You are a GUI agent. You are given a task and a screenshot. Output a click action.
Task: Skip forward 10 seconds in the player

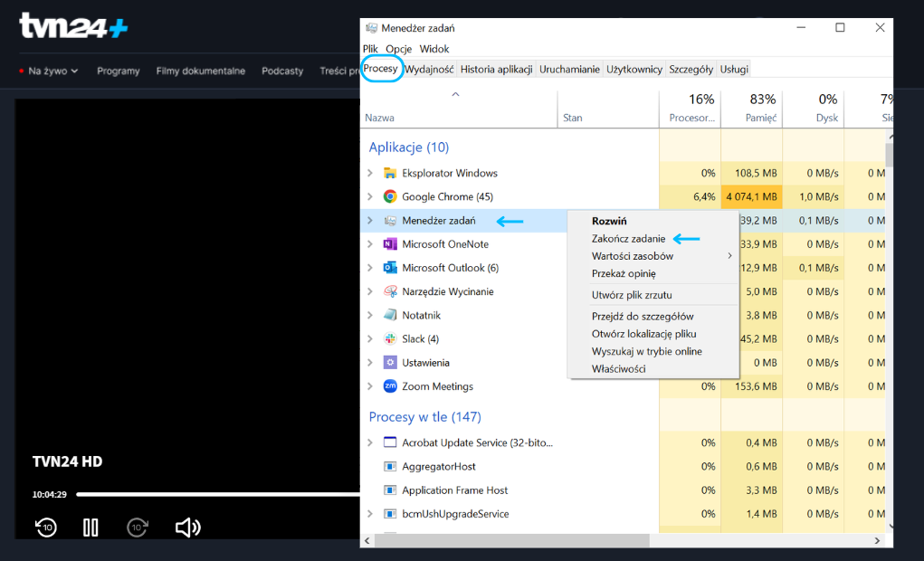coord(138,527)
